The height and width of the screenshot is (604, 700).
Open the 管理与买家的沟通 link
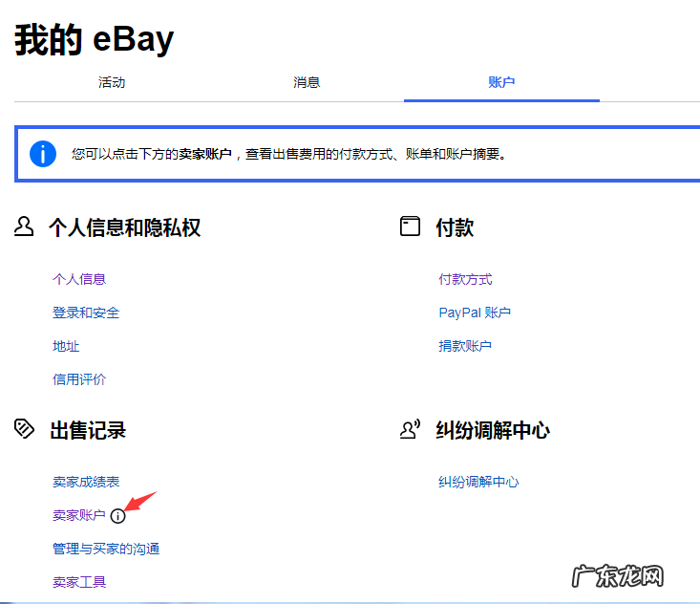(106, 550)
